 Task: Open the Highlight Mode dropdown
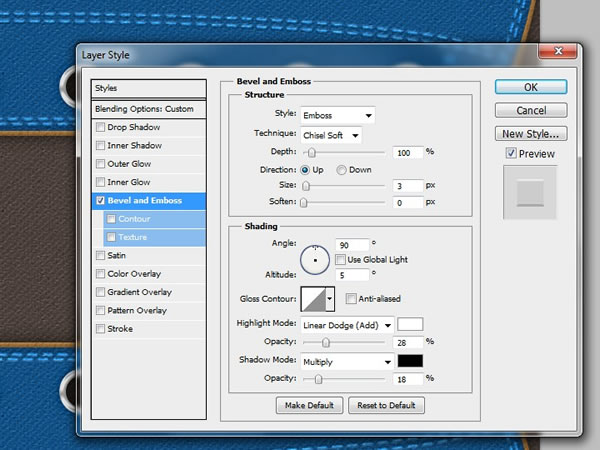(347, 325)
